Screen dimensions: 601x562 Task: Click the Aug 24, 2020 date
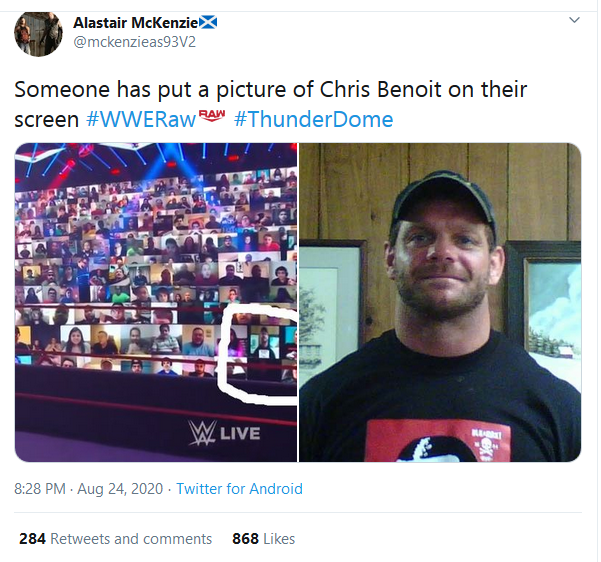coord(120,489)
